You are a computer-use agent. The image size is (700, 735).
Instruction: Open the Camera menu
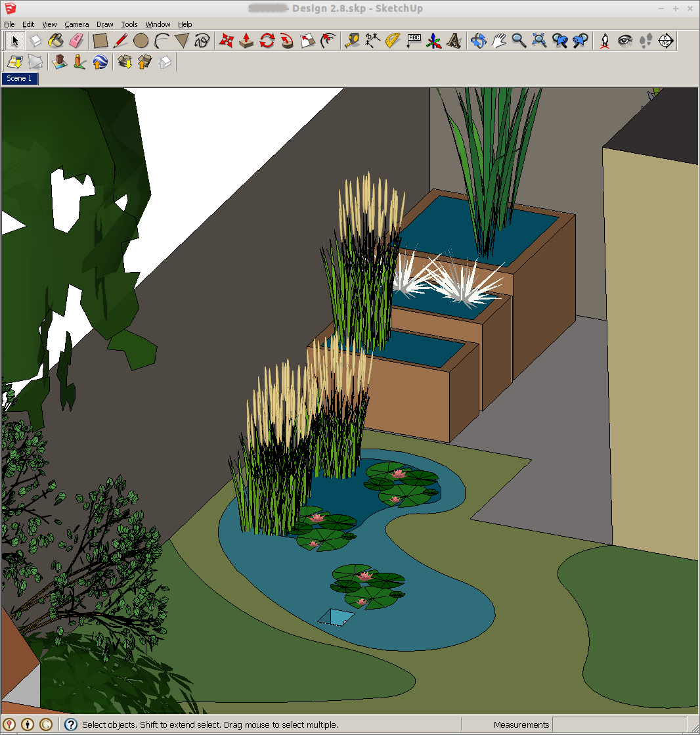(77, 24)
